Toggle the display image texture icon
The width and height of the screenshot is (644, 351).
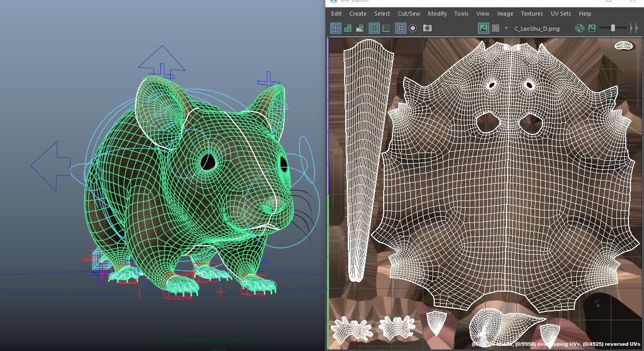(x=484, y=28)
